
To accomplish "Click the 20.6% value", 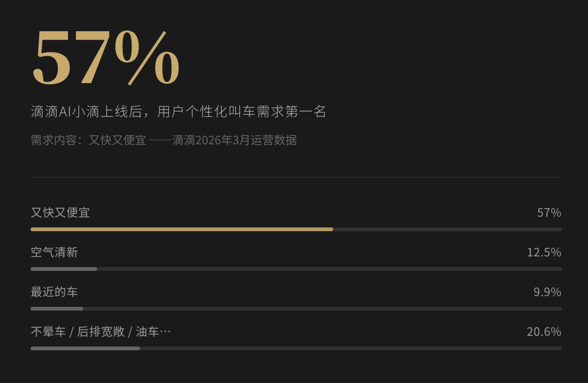I will click(543, 332).
